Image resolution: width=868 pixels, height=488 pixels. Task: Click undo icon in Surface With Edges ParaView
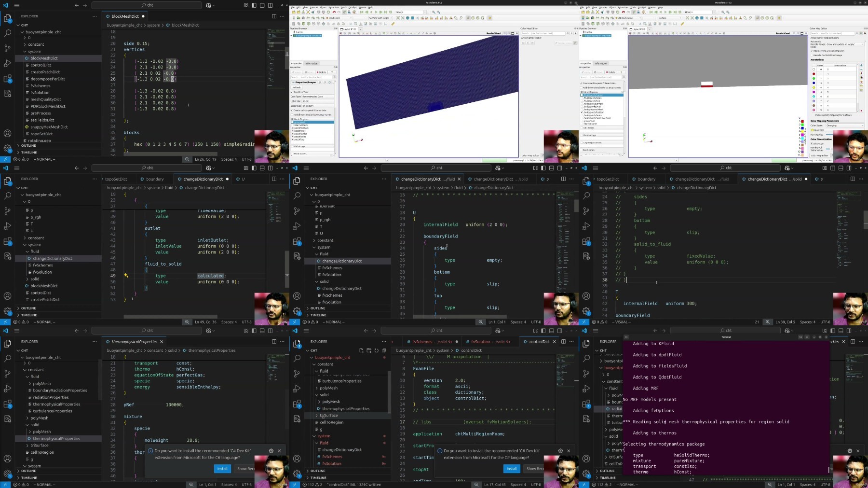click(334, 12)
